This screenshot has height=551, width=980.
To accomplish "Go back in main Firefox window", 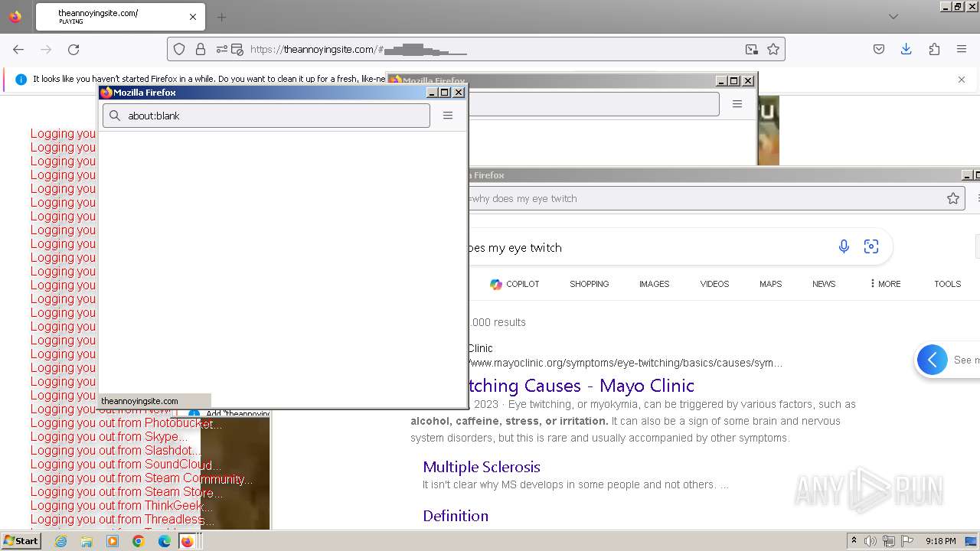I will click(x=18, y=49).
